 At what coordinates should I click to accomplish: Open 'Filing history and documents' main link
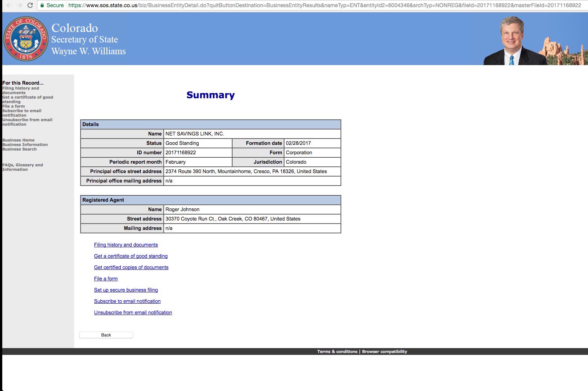tap(126, 245)
